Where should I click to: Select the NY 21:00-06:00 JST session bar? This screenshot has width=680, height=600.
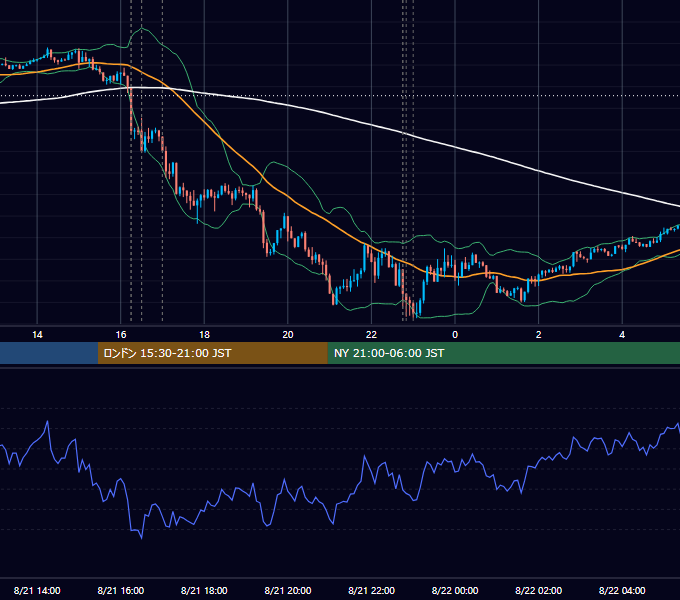coord(503,353)
